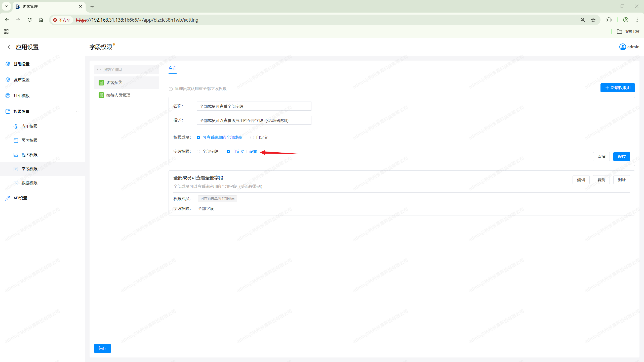Click the 搜索关键词 search field
Image resolution: width=644 pixels, height=362 pixels.
pyautogui.click(x=127, y=70)
